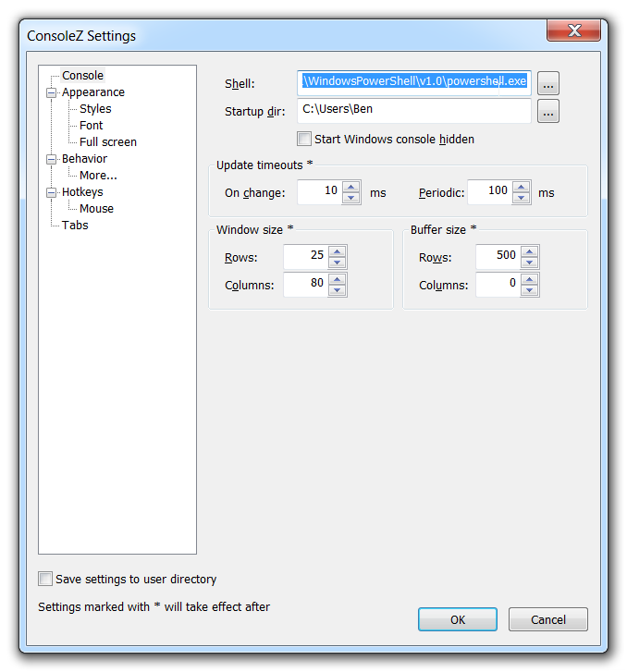Click the Window size Rows field
This screenshot has height=672, width=627.
tap(306, 257)
